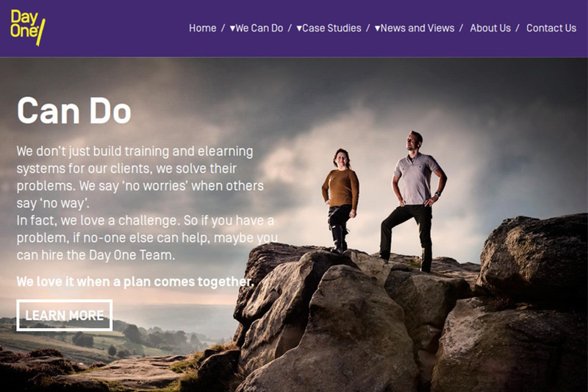This screenshot has width=588, height=392.
Task: Click the woman in brown sweater
Action: (341, 201)
